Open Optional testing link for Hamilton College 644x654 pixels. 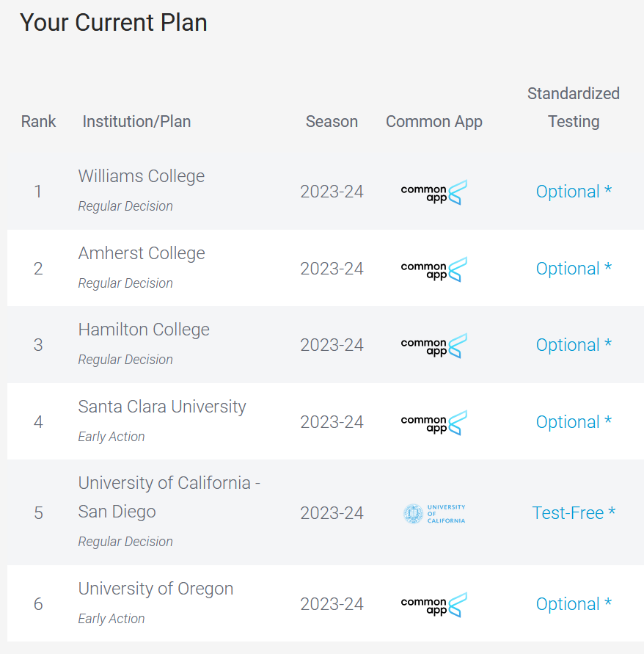click(574, 345)
